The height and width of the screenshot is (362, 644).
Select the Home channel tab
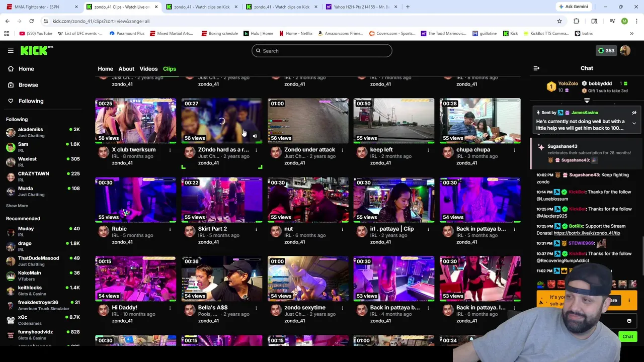[105, 69]
